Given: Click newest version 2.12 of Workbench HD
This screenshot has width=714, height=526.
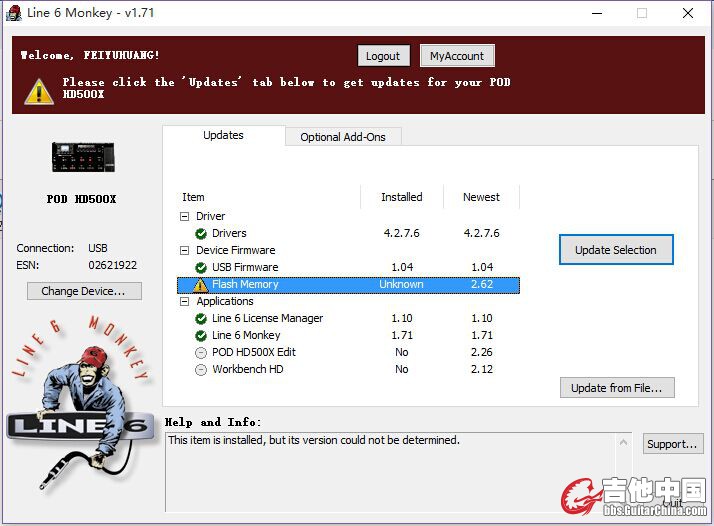Looking at the screenshot, I should (482, 369).
